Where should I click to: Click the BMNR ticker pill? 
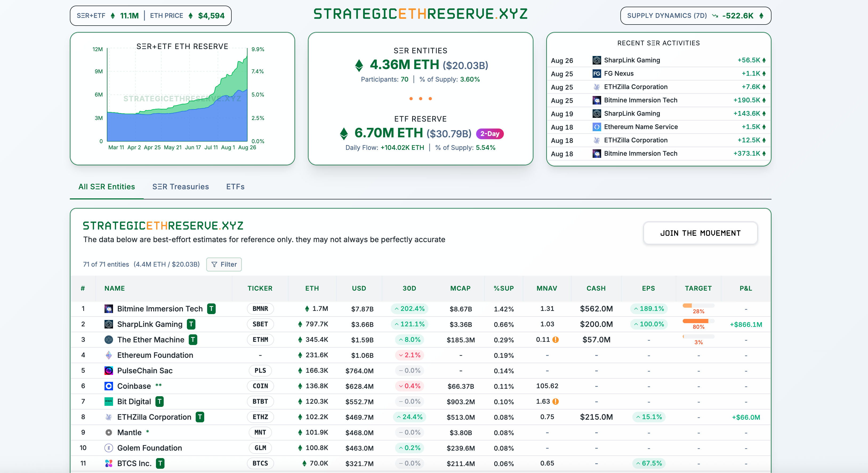(x=260, y=308)
